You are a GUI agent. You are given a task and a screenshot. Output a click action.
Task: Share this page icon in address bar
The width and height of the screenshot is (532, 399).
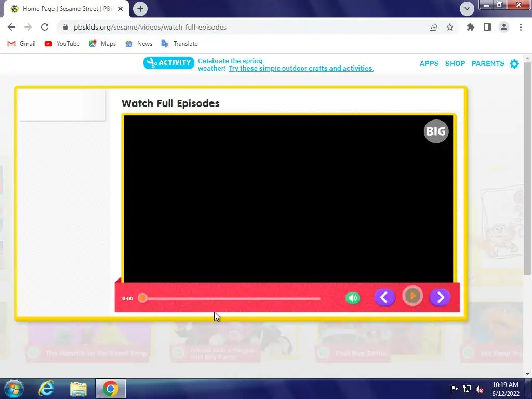coord(433,27)
